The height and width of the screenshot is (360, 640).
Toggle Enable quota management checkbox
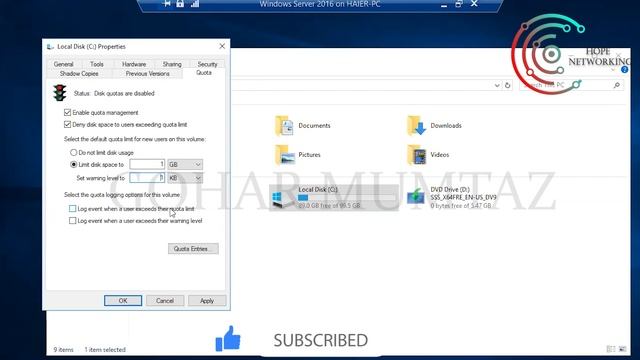67,113
